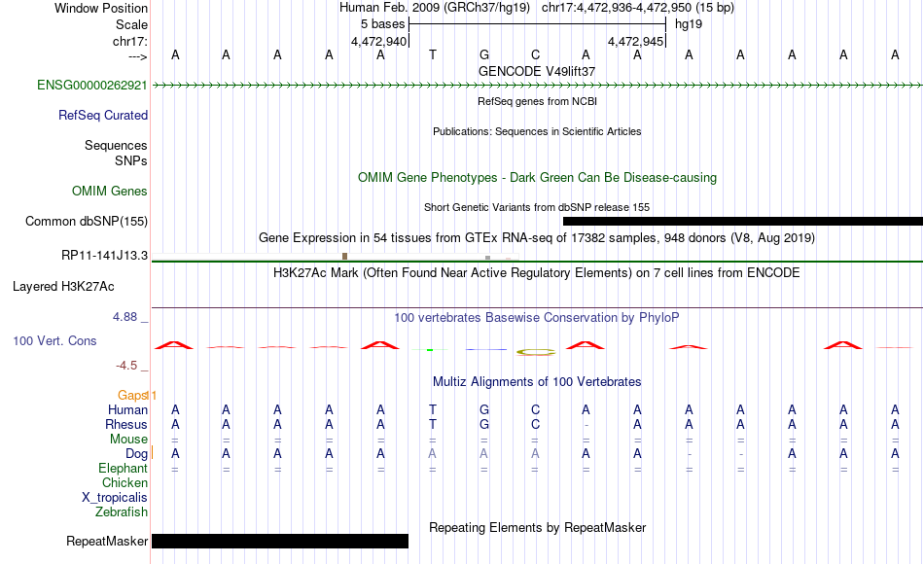Select the OMIM Genes track label
The image size is (924, 564).
click(110, 191)
